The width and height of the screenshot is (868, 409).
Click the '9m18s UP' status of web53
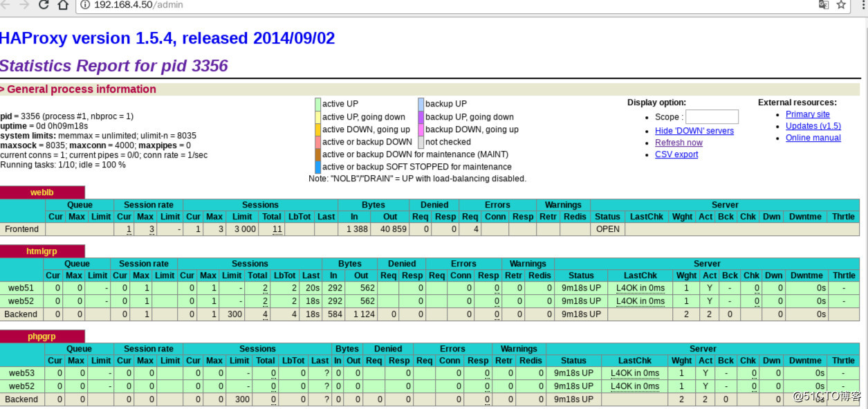573,373
